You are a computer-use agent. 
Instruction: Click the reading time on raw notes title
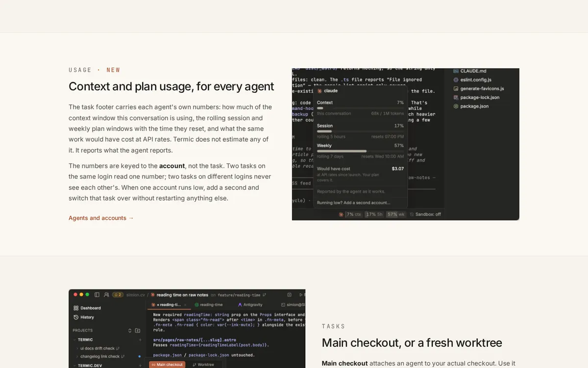point(183,295)
